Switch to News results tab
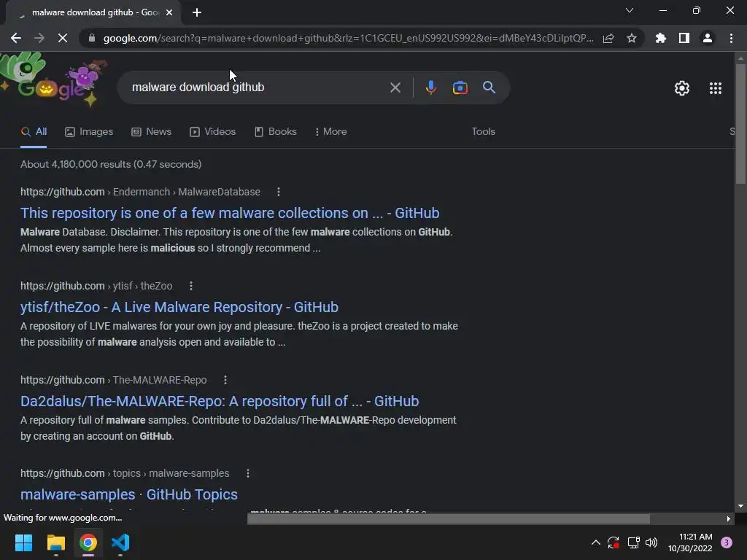 pos(152,132)
